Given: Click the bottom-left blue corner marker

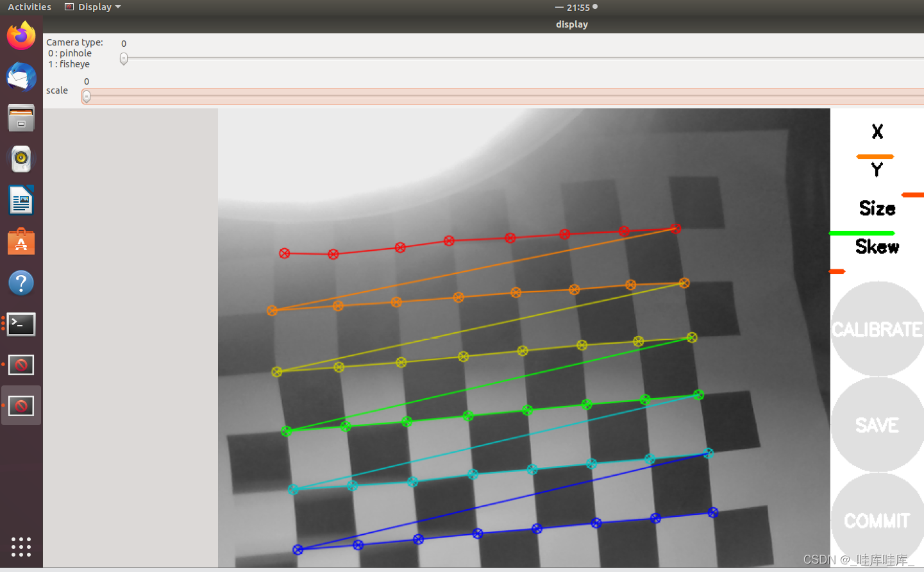Looking at the screenshot, I should (298, 550).
